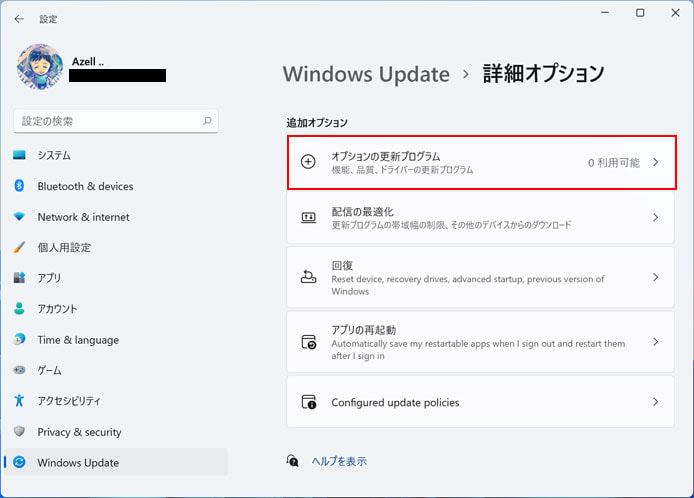694x498 pixels.
Task: Expand chevron on アプリの再起動 row
Action: (655, 342)
